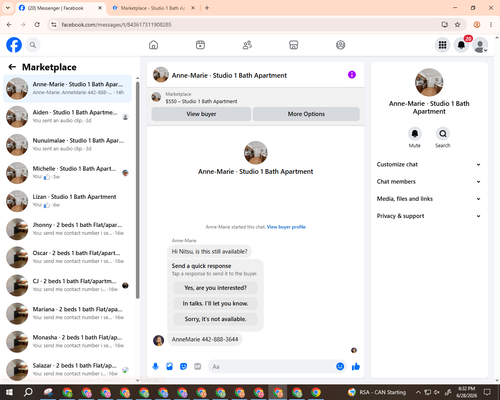Open Lizan Studio 1 Bath Apartment conversation
Image resolution: width=500 pixels, height=400 pixels.
coord(67,201)
